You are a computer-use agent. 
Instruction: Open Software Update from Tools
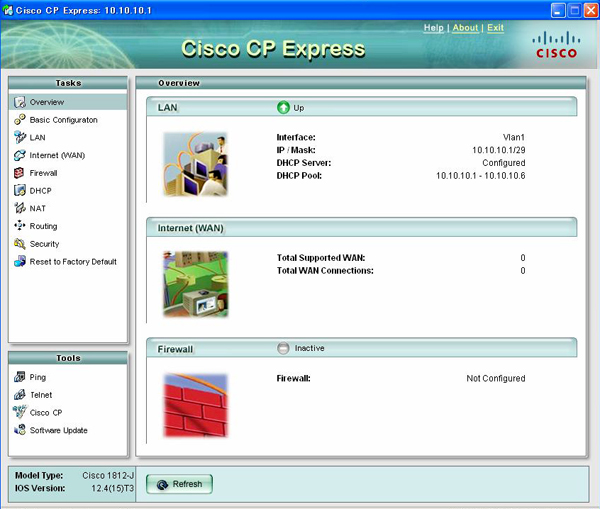coord(59,430)
